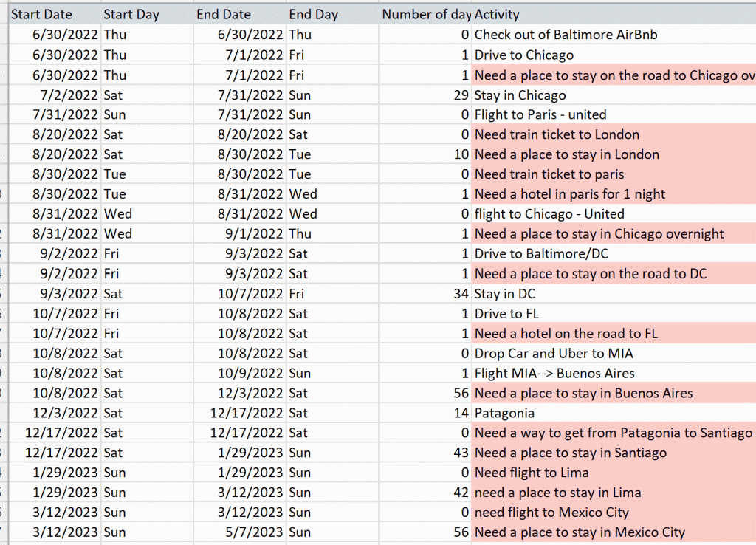Click the 'Need flight to Lima' cell
The image size is (756, 545).
(x=532, y=473)
